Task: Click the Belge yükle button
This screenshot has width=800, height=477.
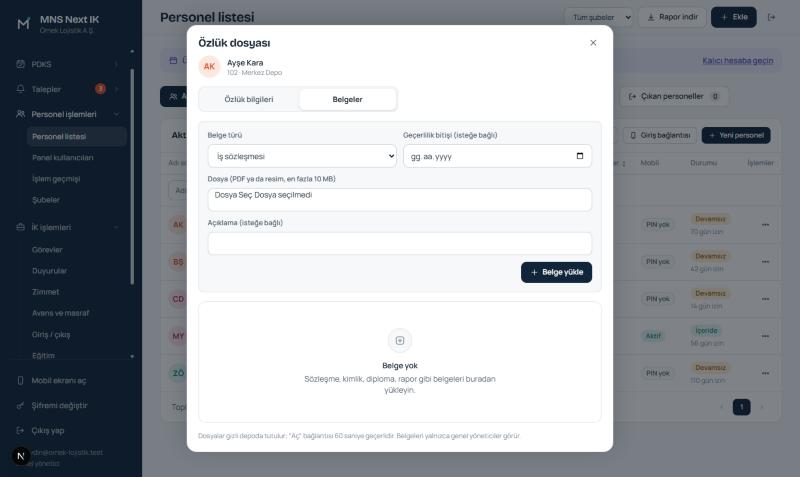Action: (x=556, y=272)
